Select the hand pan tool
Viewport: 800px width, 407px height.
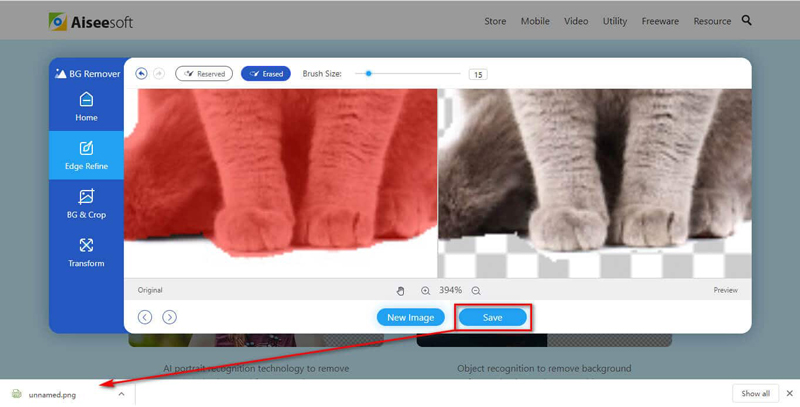(x=401, y=291)
